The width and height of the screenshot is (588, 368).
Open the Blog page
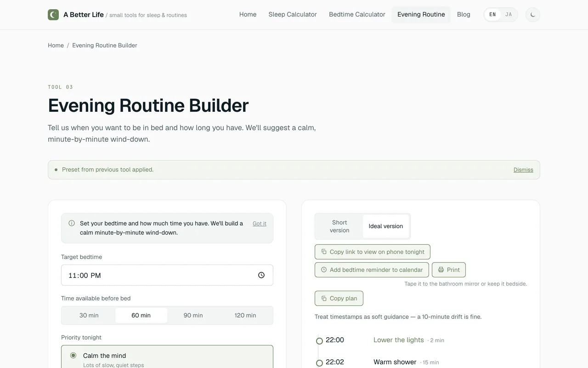click(464, 15)
